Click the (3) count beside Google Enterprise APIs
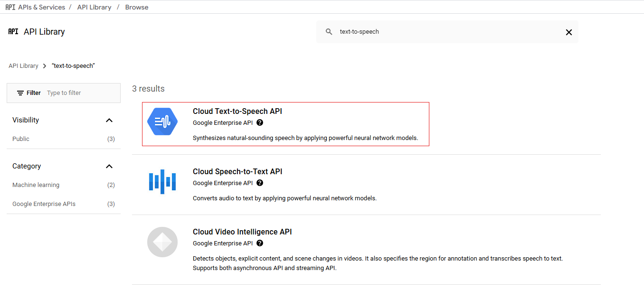 tap(111, 204)
